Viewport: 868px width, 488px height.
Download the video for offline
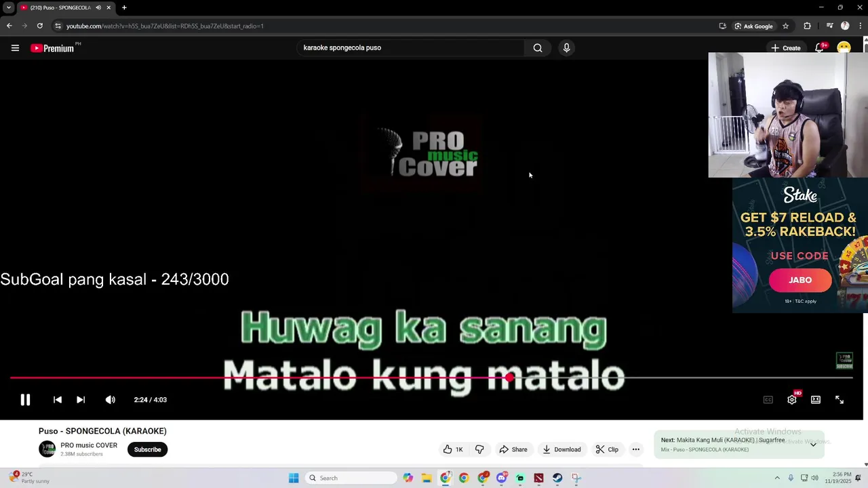[561, 449]
